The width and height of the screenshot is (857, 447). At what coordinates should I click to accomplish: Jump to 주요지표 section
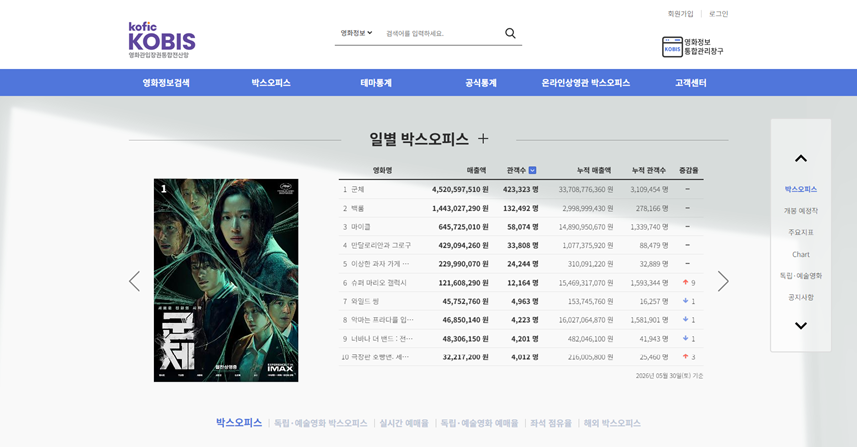801,232
